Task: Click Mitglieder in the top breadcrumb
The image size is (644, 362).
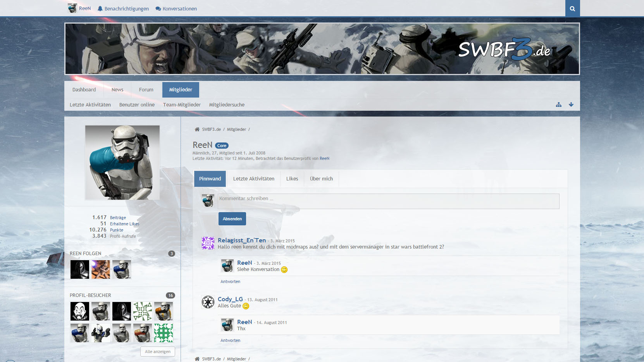Action: pos(236,129)
